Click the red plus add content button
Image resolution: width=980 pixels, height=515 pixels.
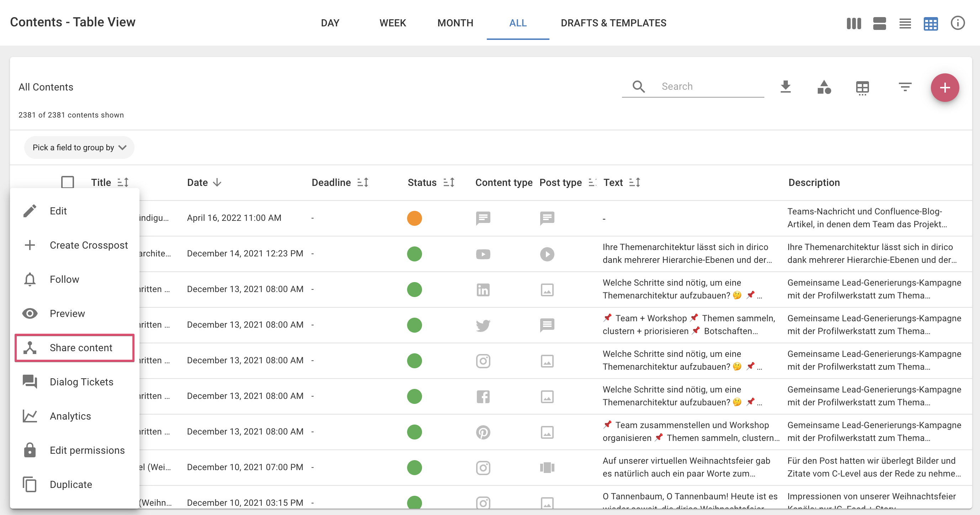click(945, 88)
